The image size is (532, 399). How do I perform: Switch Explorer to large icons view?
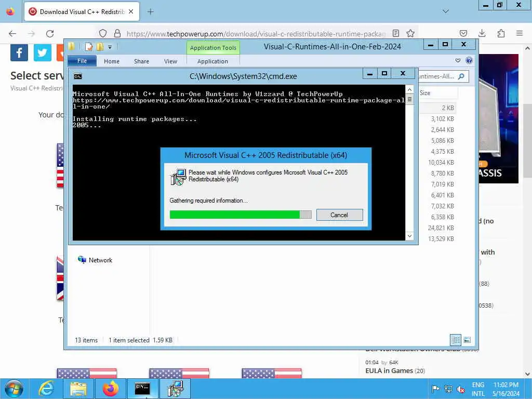(x=467, y=340)
